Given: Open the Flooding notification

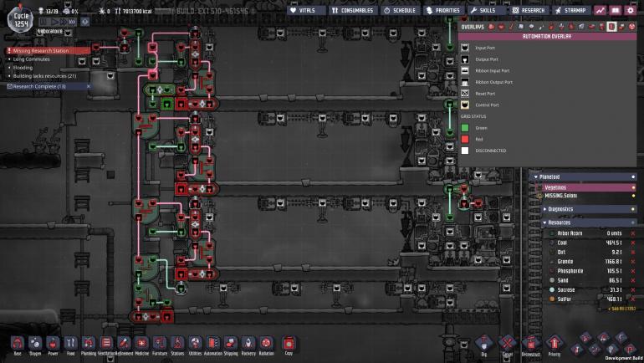Looking at the screenshot, I should click(x=23, y=68).
